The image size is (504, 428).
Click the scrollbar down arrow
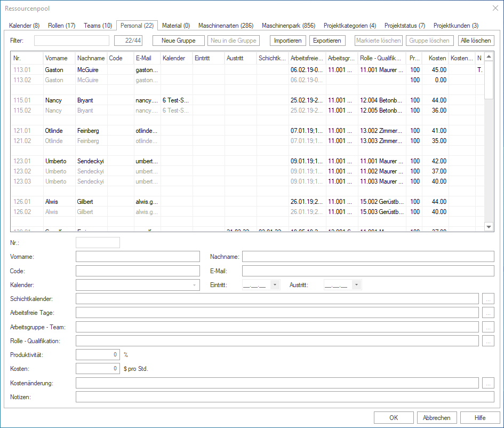pos(489,226)
